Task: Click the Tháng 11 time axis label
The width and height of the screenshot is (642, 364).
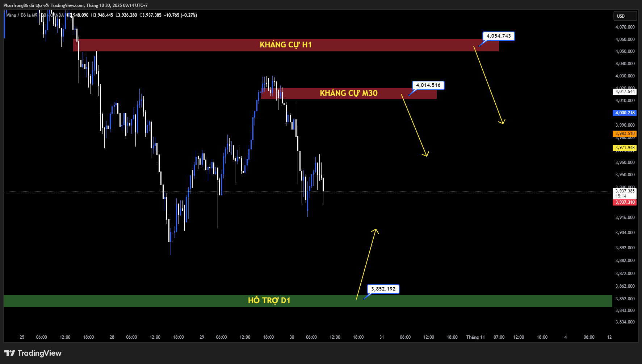Action: 475,337
